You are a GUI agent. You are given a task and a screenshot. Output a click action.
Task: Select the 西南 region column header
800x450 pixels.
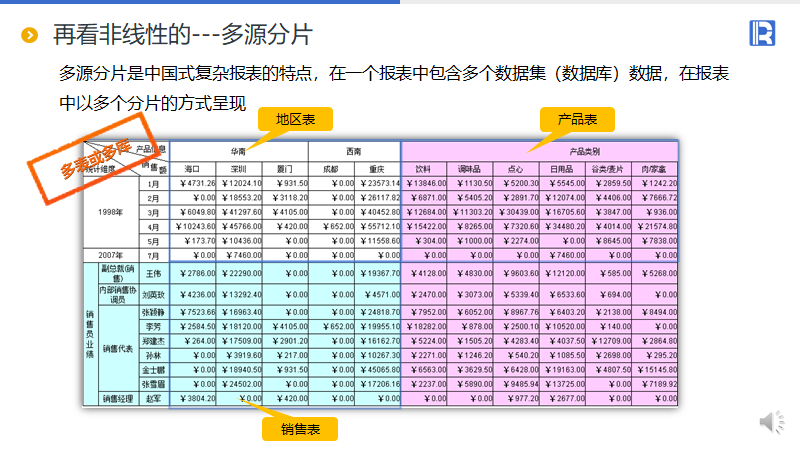(x=354, y=151)
